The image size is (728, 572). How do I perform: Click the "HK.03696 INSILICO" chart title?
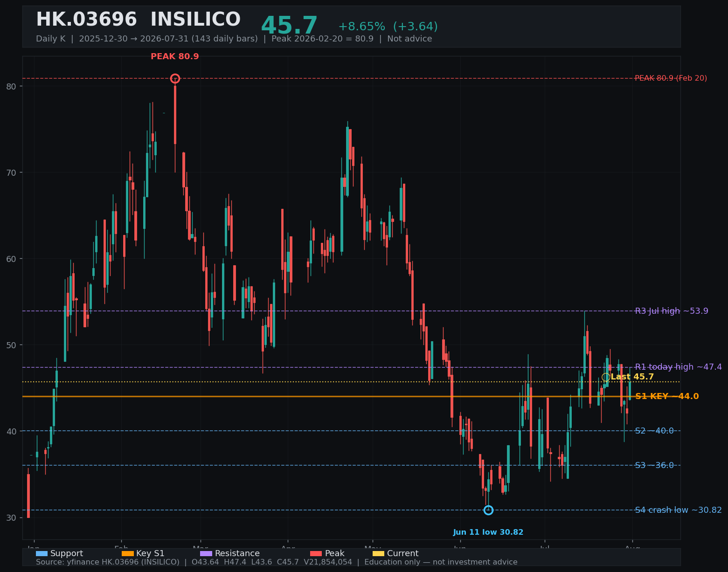(x=139, y=20)
